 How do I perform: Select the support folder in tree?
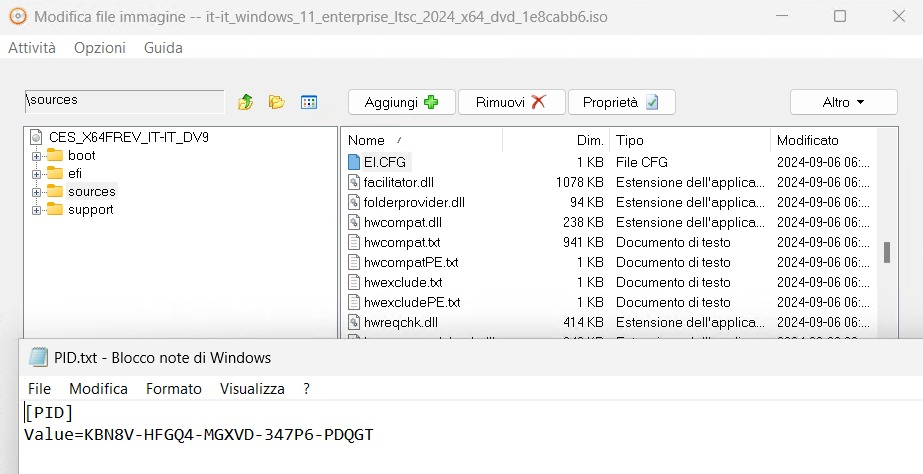tap(91, 210)
